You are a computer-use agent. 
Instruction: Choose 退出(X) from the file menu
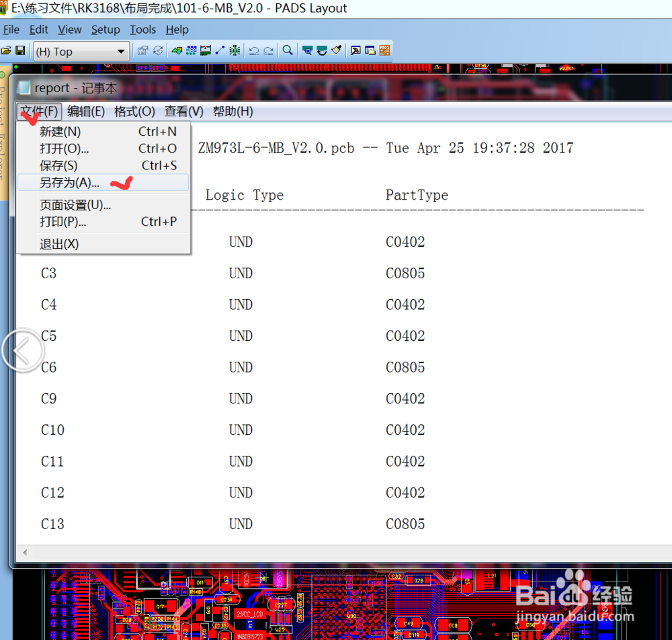coord(103,244)
